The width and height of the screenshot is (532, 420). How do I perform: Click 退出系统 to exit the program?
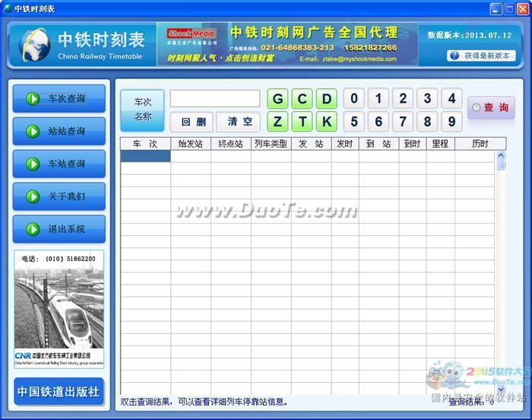point(59,229)
